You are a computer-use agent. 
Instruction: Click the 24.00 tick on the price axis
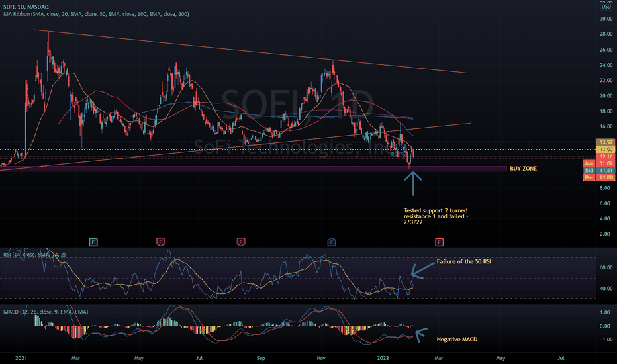pos(606,65)
